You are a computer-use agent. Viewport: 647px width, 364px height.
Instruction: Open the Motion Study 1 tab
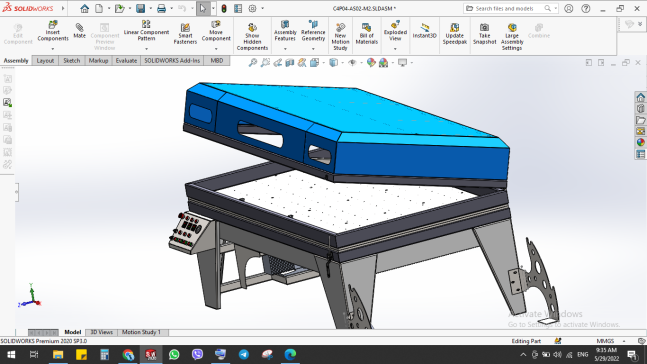141,332
